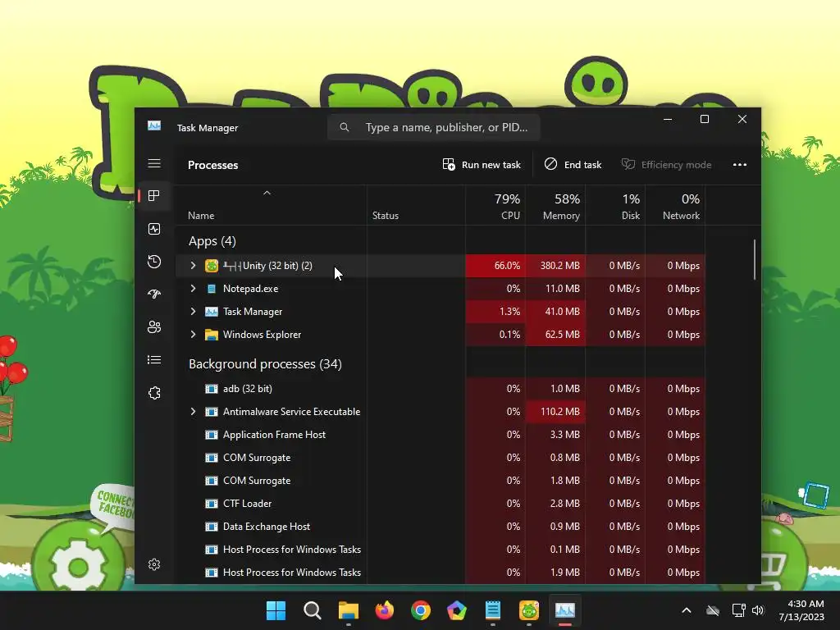Screen dimensions: 840x630
Task: Open the Services puzzle-piece sidebar icon
Action: coord(154,393)
